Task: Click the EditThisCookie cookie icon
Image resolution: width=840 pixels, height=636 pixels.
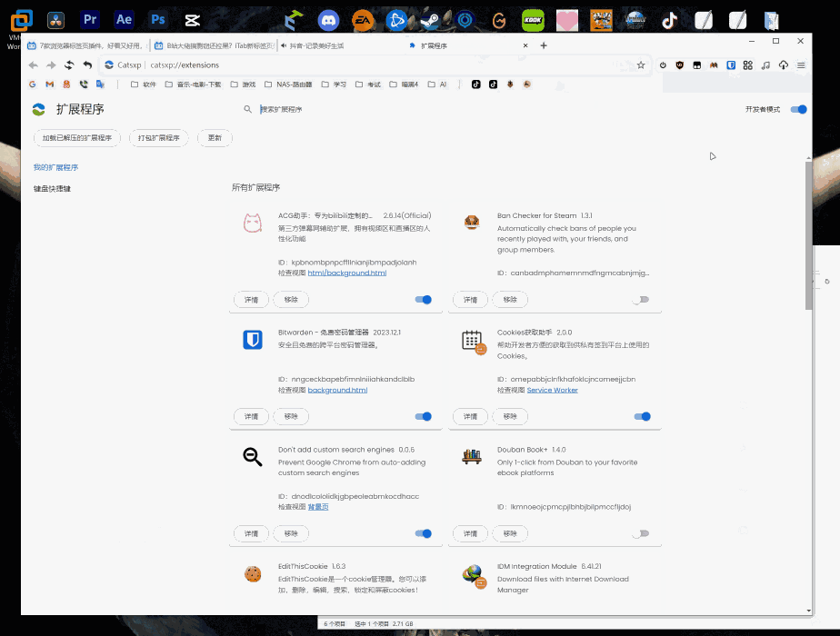Action: tap(253, 574)
